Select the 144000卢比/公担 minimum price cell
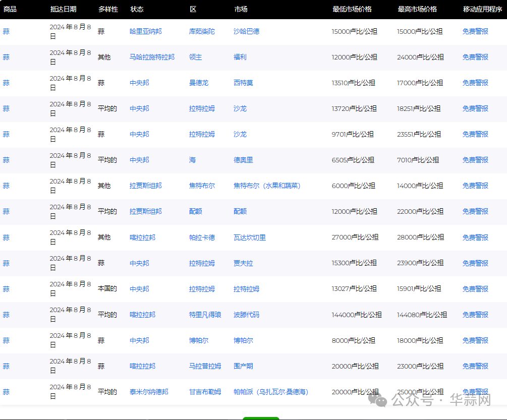 coord(357,315)
